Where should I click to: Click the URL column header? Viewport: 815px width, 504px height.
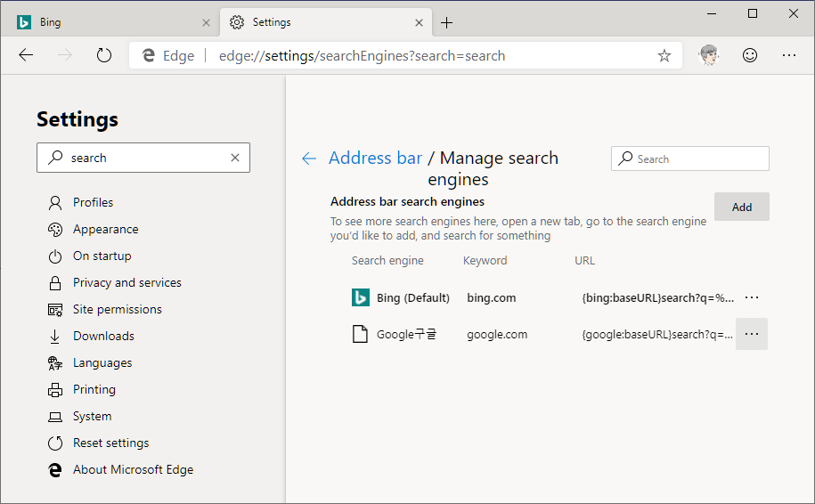[x=584, y=260]
